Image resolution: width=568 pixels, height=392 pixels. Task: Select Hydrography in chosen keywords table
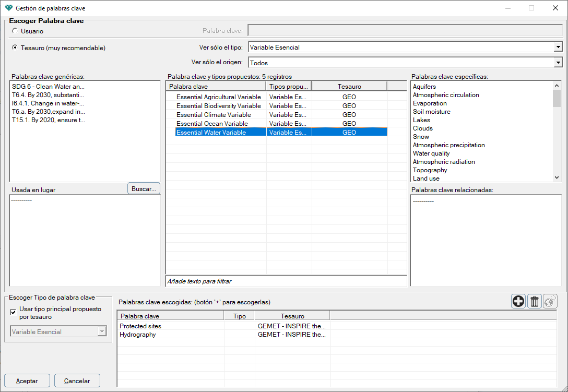point(138,335)
